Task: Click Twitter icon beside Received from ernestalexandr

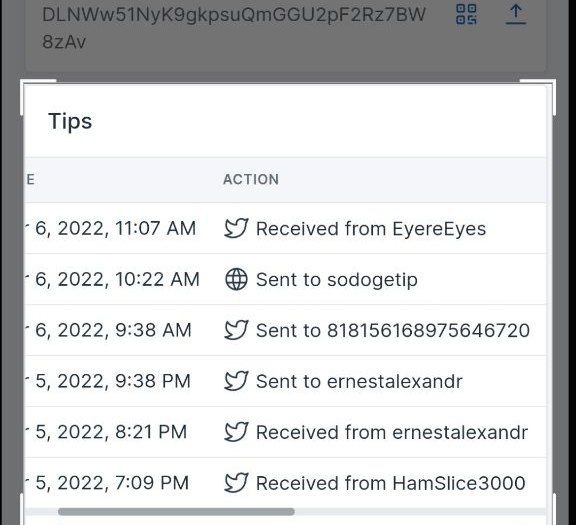Action: (236, 432)
